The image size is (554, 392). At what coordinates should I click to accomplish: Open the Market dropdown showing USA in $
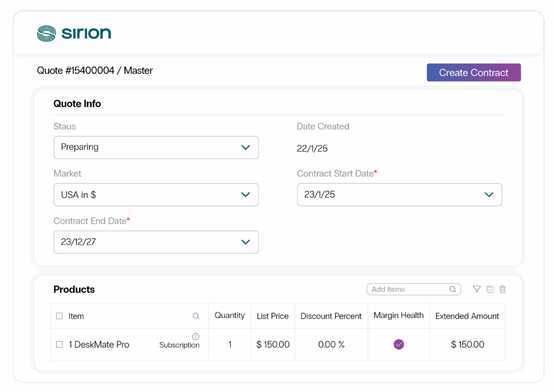point(156,195)
